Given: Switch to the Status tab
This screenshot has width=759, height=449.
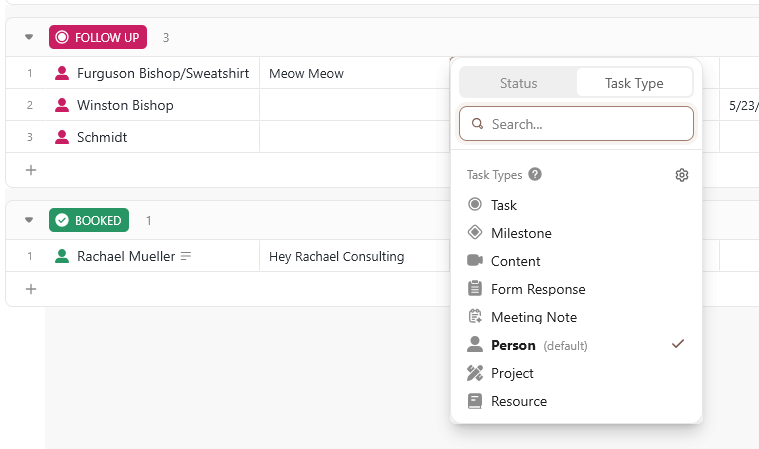Looking at the screenshot, I should click(x=518, y=83).
